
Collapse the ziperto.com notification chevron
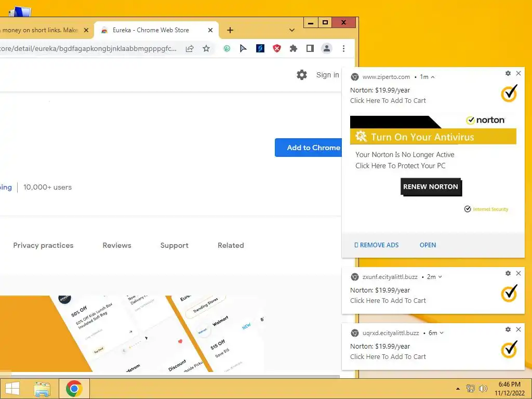click(x=433, y=77)
